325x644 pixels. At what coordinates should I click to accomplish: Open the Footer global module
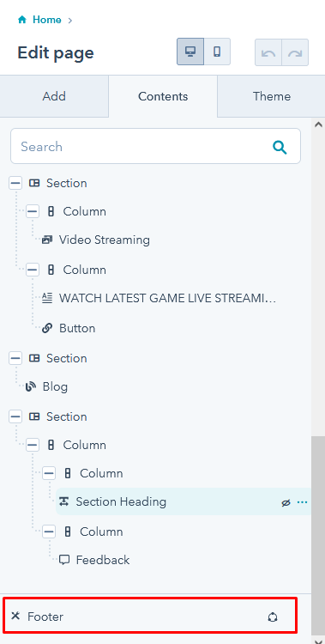coord(149,616)
